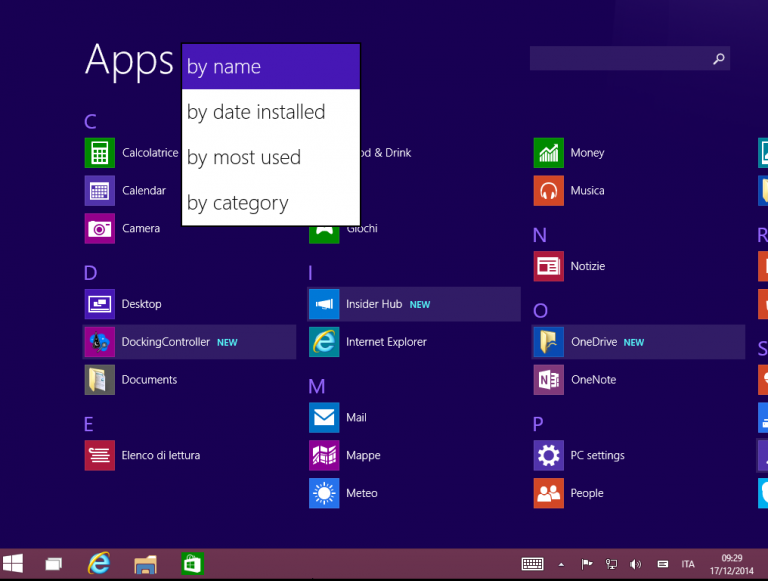The height and width of the screenshot is (581, 768).
Task: Open the Mail app icon
Action: 324,417
